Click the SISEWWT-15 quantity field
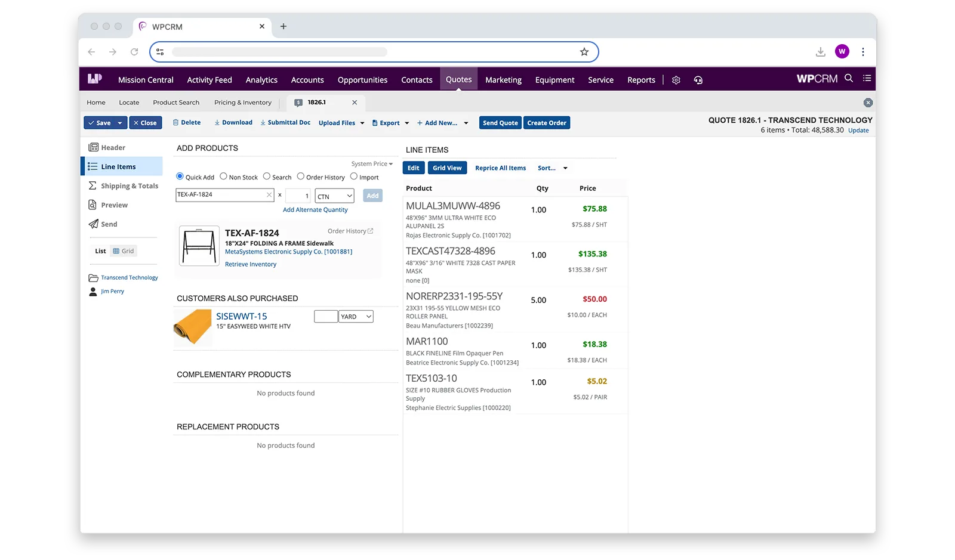 tap(326, 317)
